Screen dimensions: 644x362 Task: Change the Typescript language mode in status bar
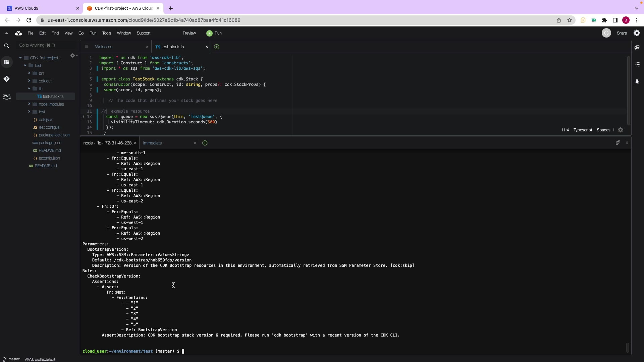[x=583, y=130]
